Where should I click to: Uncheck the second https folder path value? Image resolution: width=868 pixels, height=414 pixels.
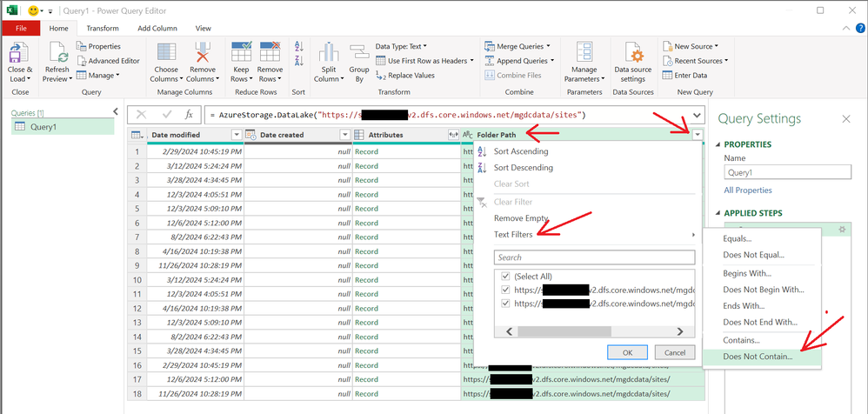coord(504,304)
